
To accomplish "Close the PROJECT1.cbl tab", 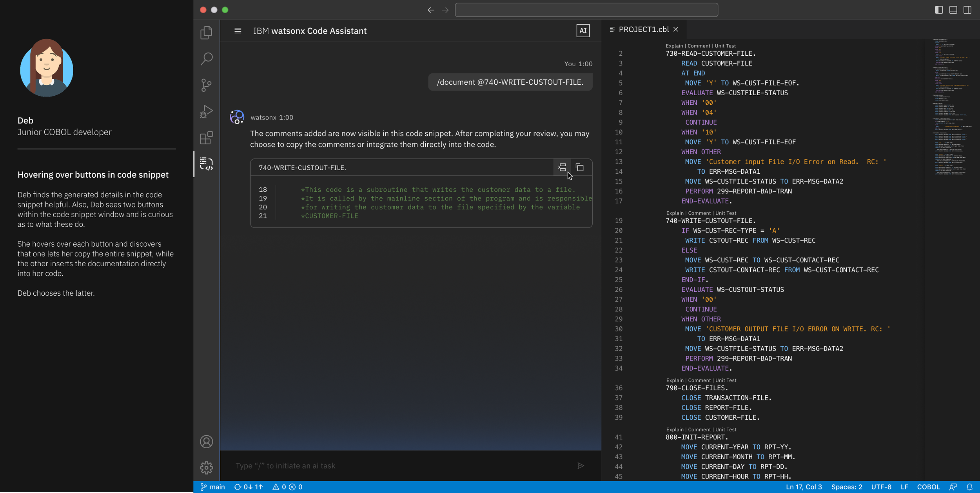I will pos(676,29).
